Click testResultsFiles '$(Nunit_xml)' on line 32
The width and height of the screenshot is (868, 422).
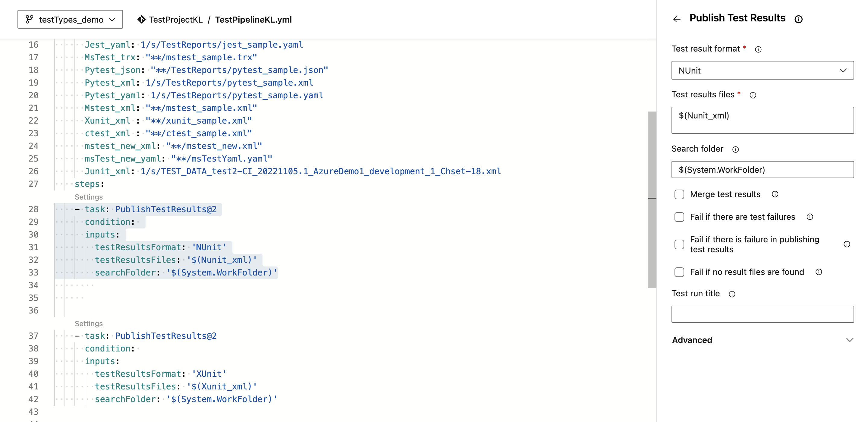tap(175, 260)
